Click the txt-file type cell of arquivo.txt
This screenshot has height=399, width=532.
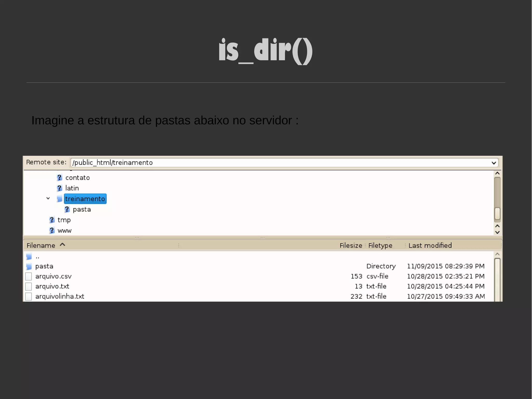pyautogui.click(x=376, y=286)
